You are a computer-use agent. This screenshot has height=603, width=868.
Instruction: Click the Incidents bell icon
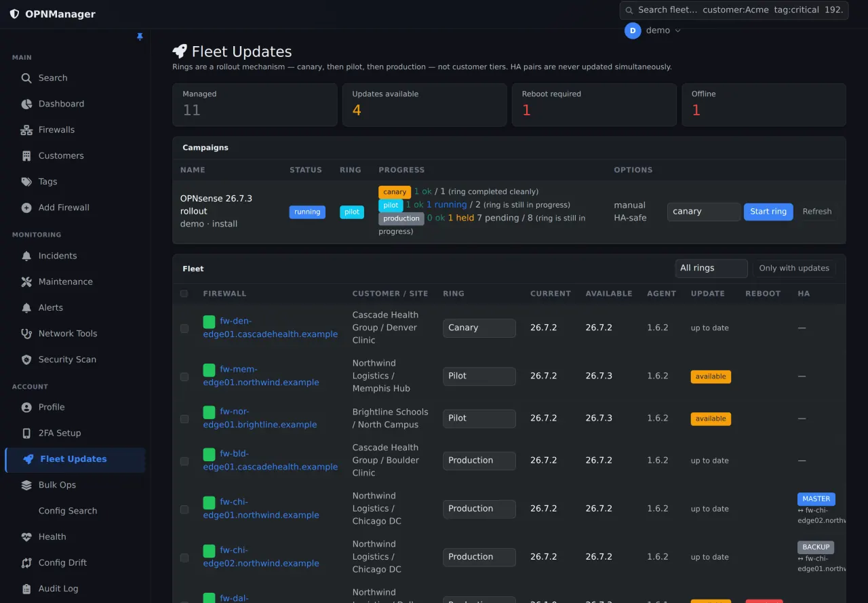(x=26, y=256)
